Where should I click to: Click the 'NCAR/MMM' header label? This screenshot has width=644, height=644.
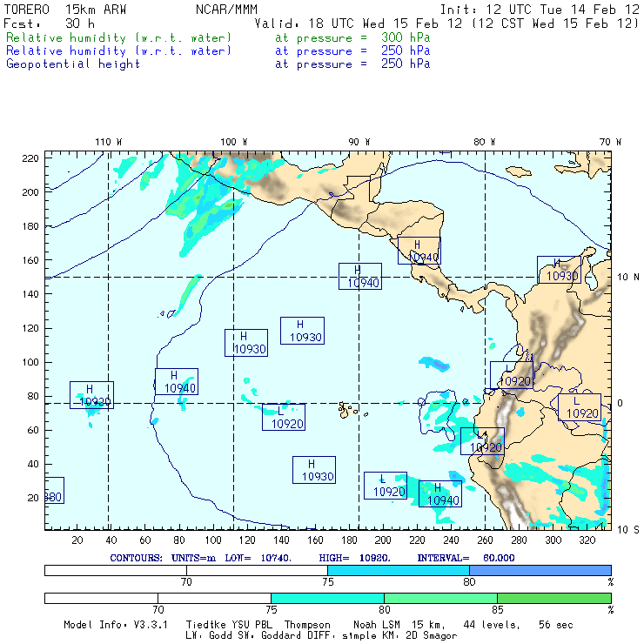[227, 10]
